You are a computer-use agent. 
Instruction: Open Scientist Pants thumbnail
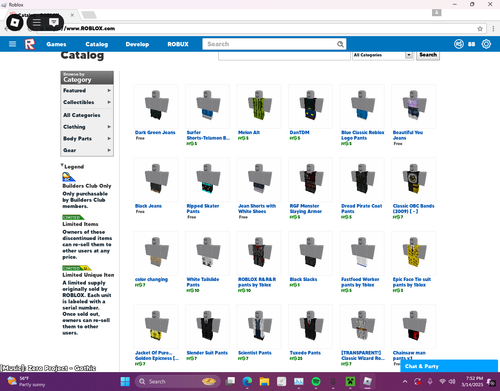(x=259, y=326)
